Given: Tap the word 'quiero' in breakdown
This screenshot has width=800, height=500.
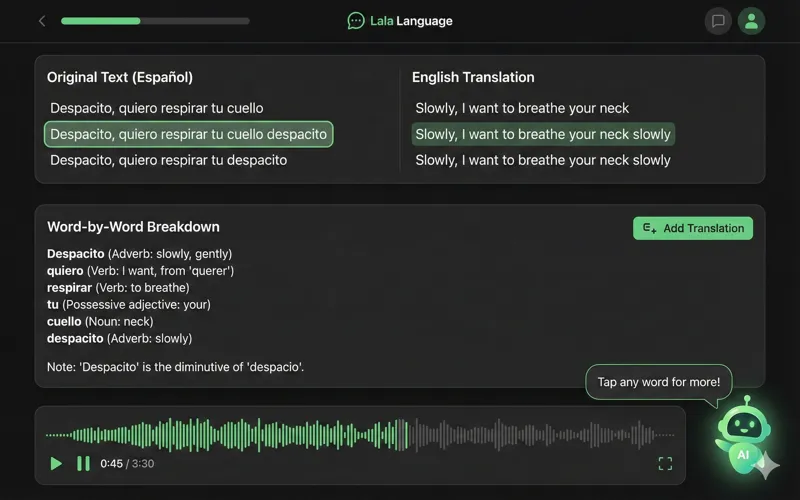Looking at the screenshot, I should [x=65, y=271].
